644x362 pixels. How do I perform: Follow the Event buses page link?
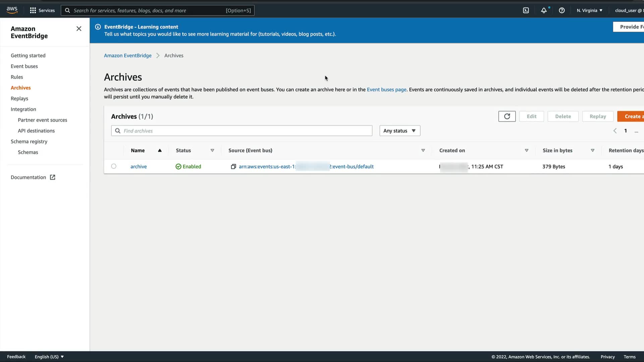[x=386, y=89]
